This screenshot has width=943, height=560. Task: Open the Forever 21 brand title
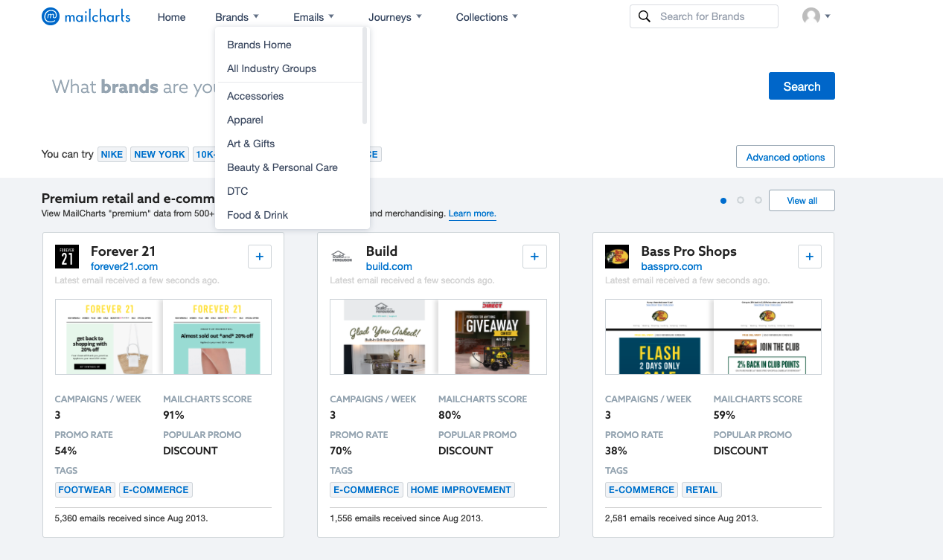[123, 251]
